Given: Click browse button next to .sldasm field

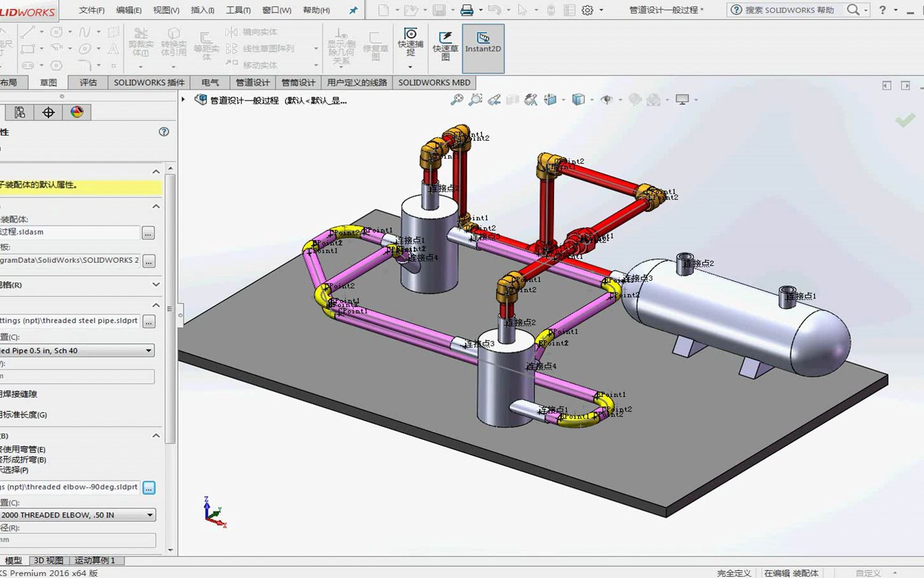Looking at the screenshot, I should (148, 233).
